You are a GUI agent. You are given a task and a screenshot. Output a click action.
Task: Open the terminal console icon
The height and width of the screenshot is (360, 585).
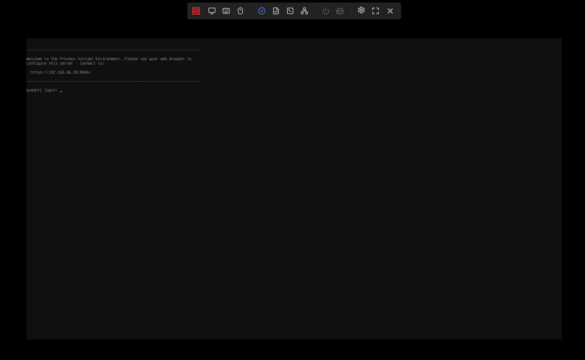290,11
